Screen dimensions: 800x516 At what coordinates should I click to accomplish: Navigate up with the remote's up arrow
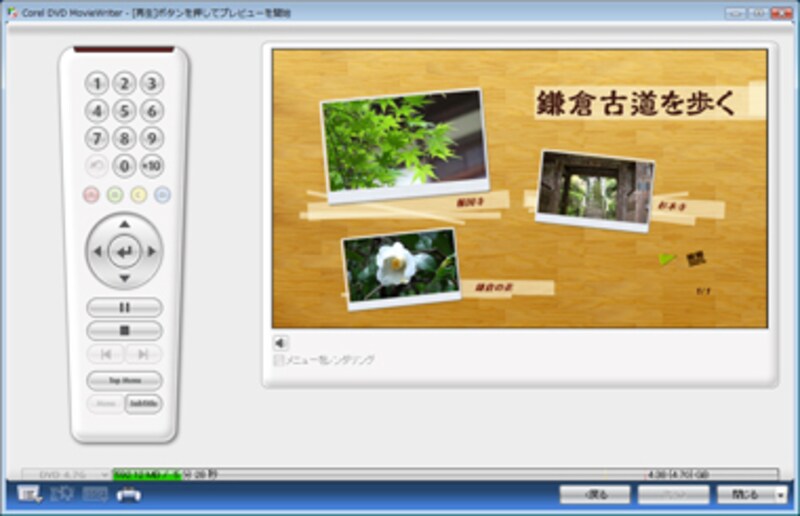(x=124, y=224)
